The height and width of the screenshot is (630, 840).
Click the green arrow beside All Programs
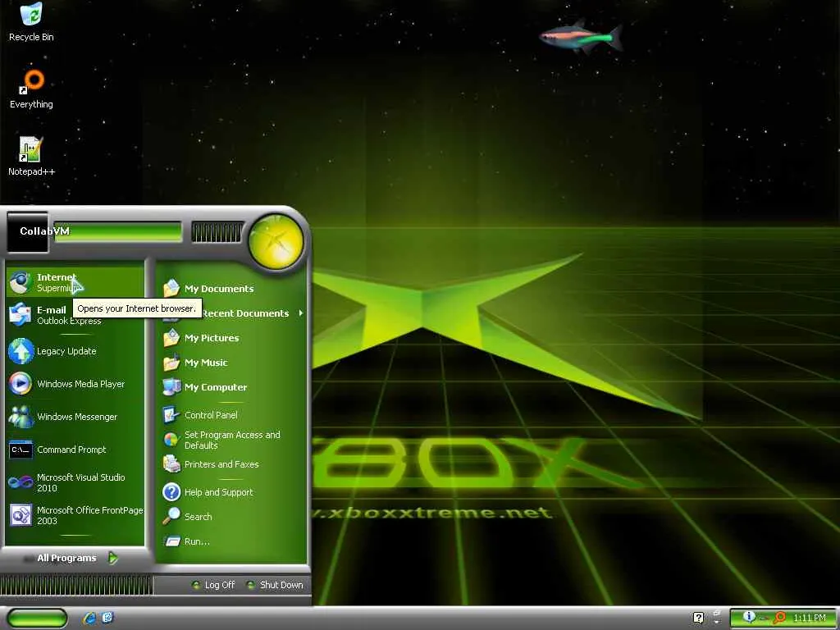[113, 558]
